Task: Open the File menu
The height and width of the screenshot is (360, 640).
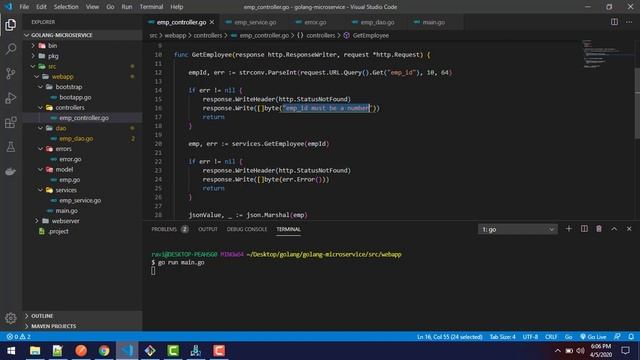Action: 24,7
